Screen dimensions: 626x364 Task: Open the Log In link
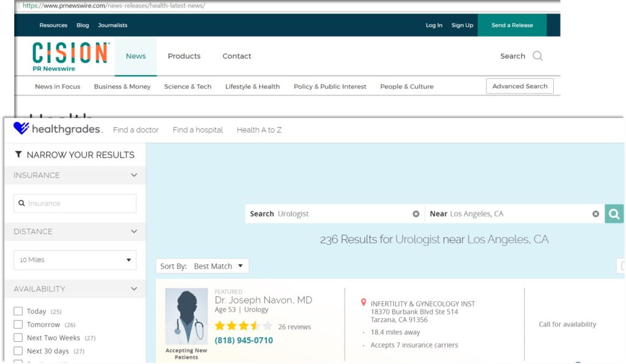tap(434, 25)
